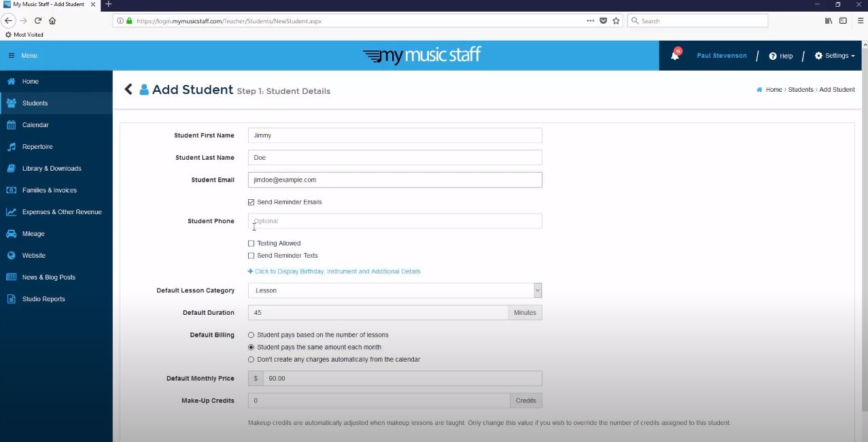Enable the Texting Allowed checkbox
This screenshot has height=442, width=868.
pos(251,243)
